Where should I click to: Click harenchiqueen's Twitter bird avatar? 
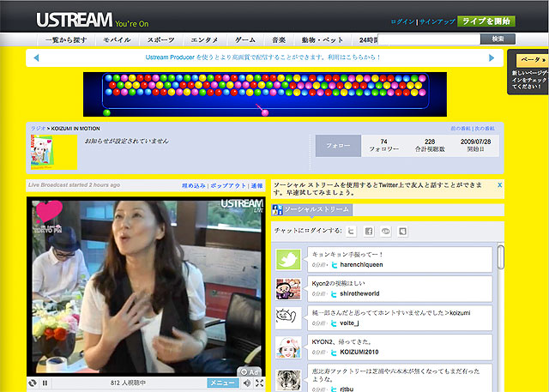click(288, 259)
